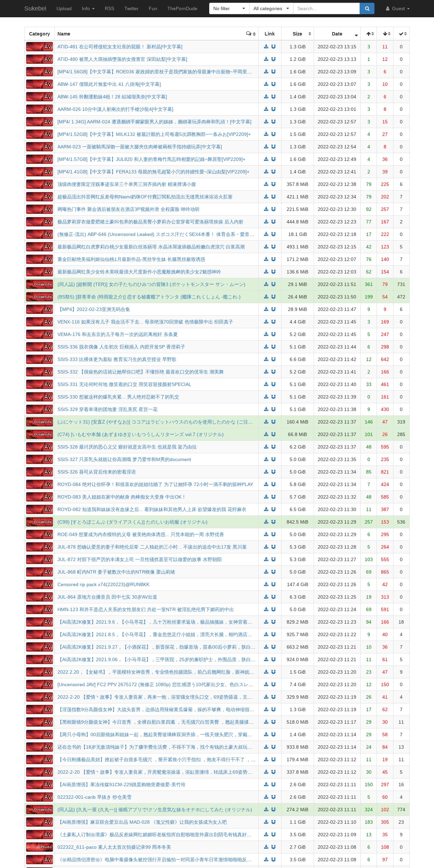The image size is (434, 868).
Task: Click the AV category icon on ATID-481 row
Action: pyautogui.click(x=40, y=47)
